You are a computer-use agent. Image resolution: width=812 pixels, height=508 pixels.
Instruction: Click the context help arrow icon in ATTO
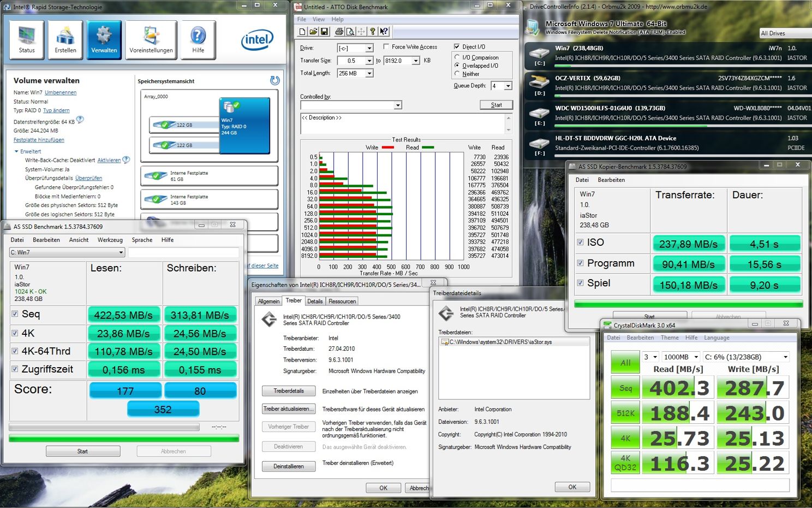(x=384, y=32)
